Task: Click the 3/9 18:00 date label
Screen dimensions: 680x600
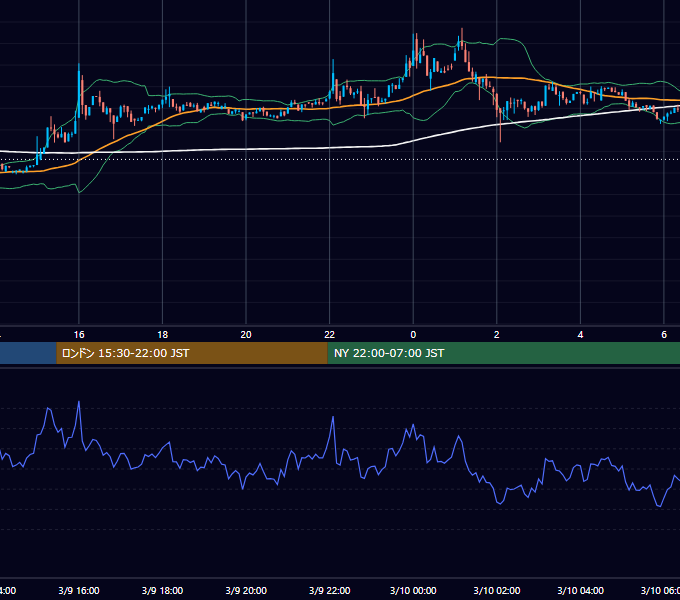Action: click(163, 590)
